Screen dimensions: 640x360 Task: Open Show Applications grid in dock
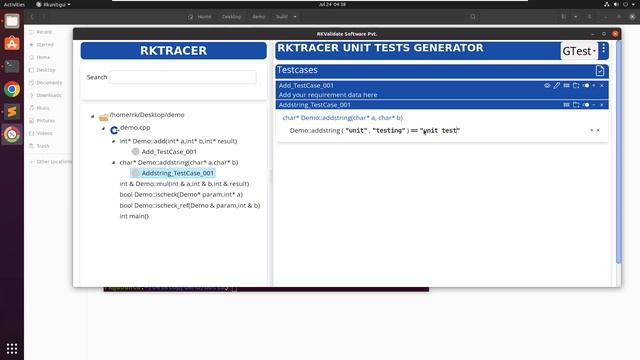[x=12, y=349]
